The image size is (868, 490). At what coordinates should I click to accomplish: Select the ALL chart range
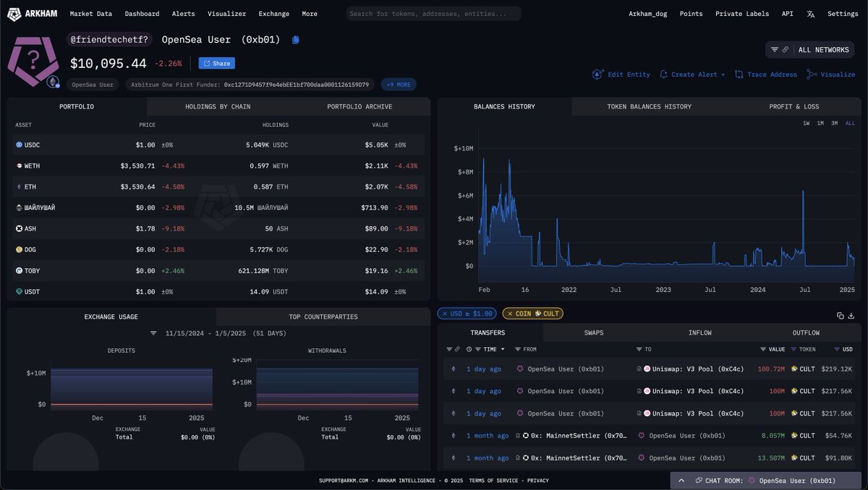[x=850, y=124]
